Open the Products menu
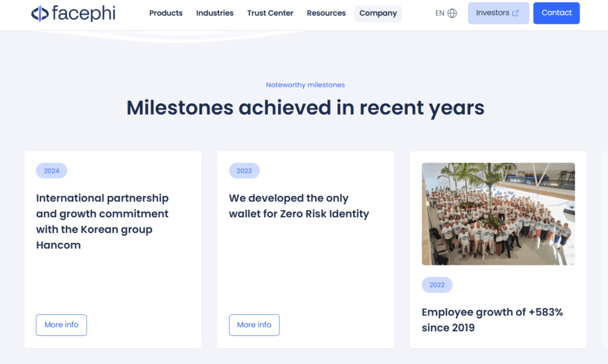The height and width of the screenshot is (364, 608). 166,13
